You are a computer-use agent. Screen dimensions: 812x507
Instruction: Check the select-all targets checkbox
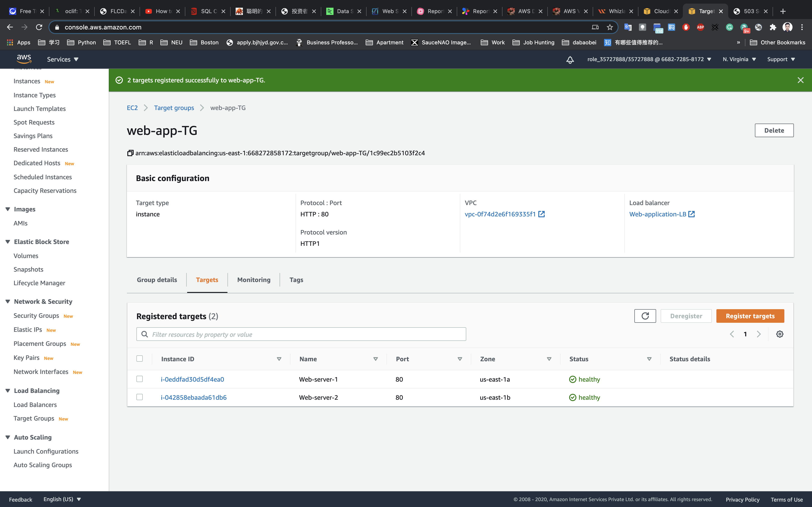click(140, 359)
